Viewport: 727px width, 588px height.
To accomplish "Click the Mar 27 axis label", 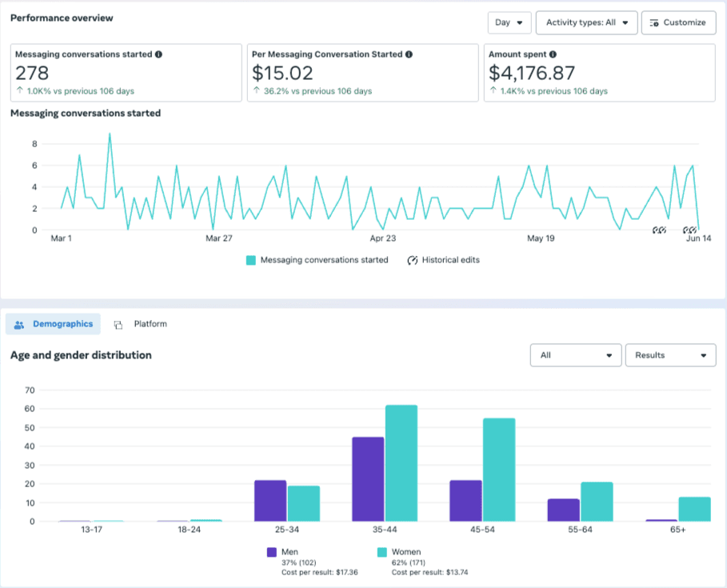I will pyautogui.click(x=219, y=238).
